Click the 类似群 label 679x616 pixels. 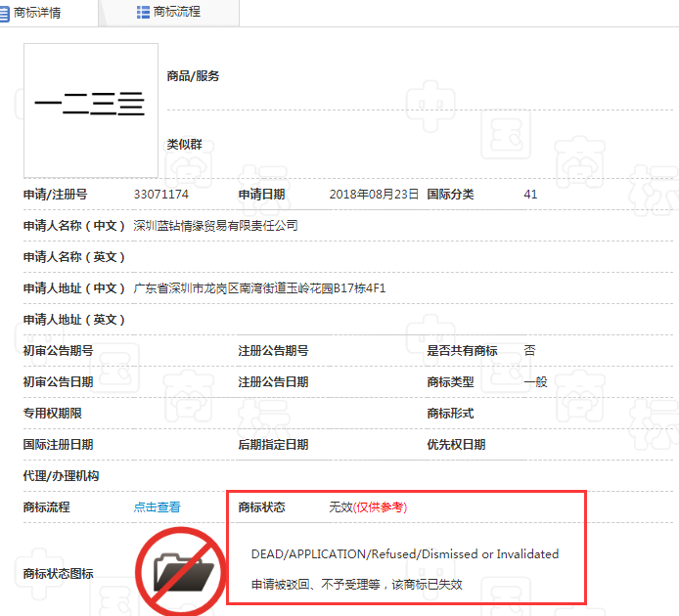click(185, 144)
